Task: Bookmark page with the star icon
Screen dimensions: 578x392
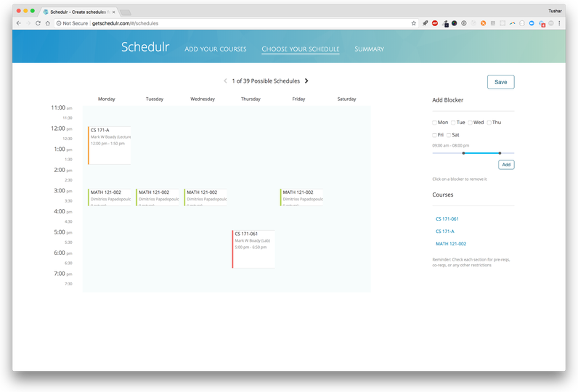Action: coord(414,23)
